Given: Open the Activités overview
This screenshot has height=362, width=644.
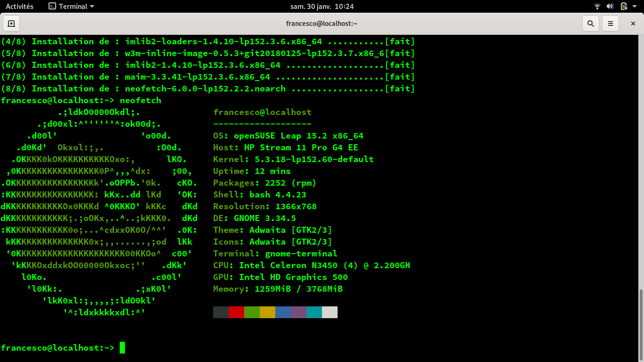Looking at the screenshot, I should click(x=19, y=7).
